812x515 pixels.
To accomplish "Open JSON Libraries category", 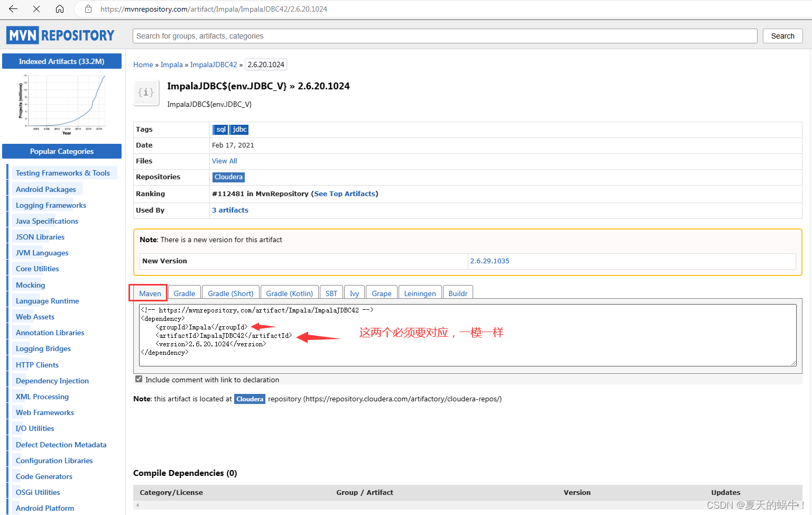I will [x=40, y=237].
